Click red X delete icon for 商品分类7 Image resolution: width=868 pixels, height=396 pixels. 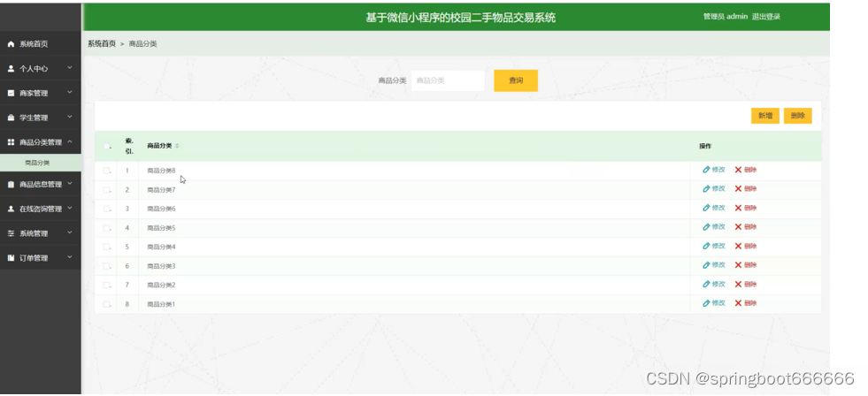pyautogui.click(x=738, y=188)
